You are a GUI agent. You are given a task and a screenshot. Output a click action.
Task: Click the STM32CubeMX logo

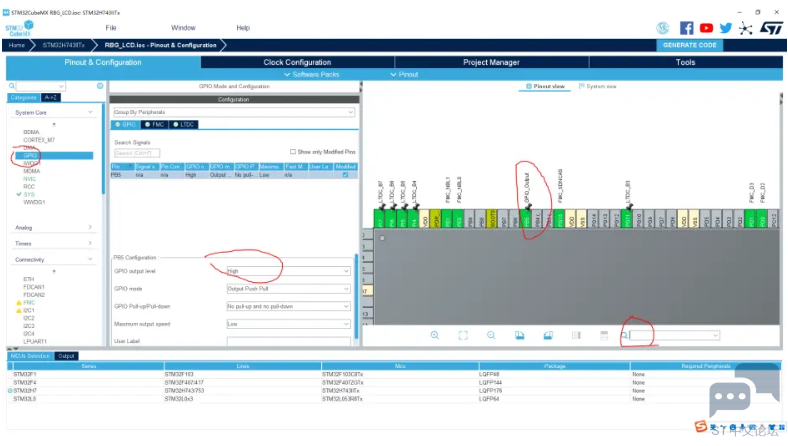(20, 29)
